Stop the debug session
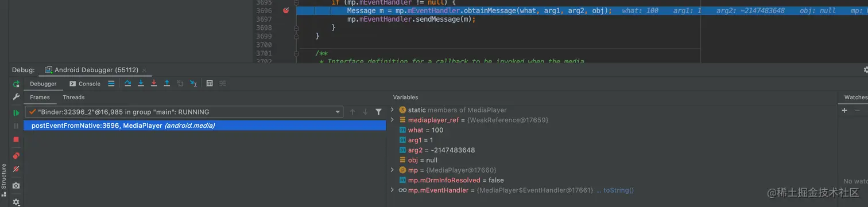Image resolution: width=868 pixels, height=207 pixels. point(16,139)
